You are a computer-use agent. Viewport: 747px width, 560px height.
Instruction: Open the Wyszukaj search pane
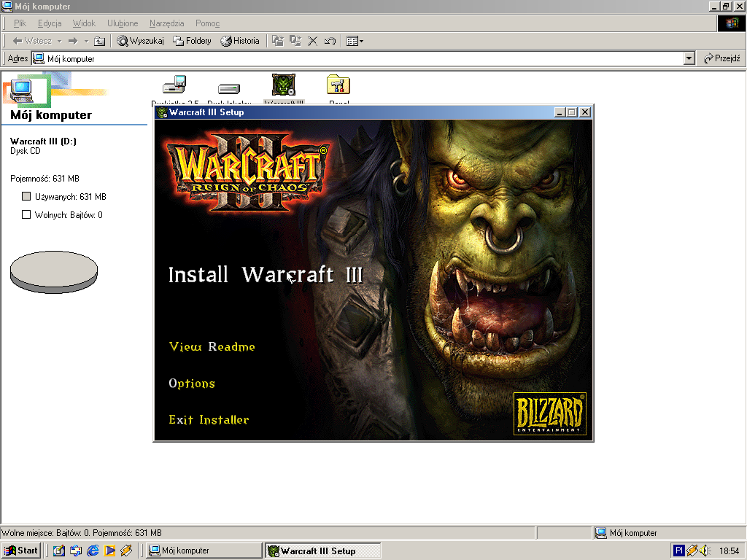pos(140,41)
